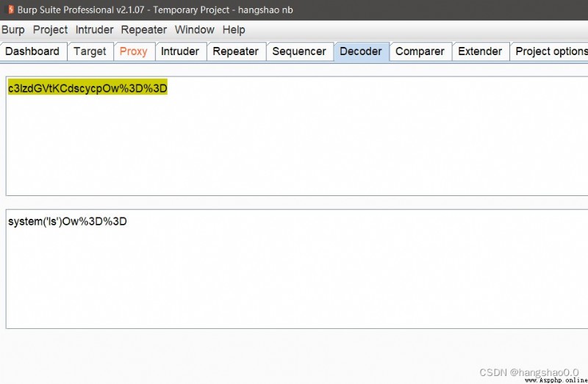
Task: Switch to the Sequencer tab
Action: pos(299,51)
